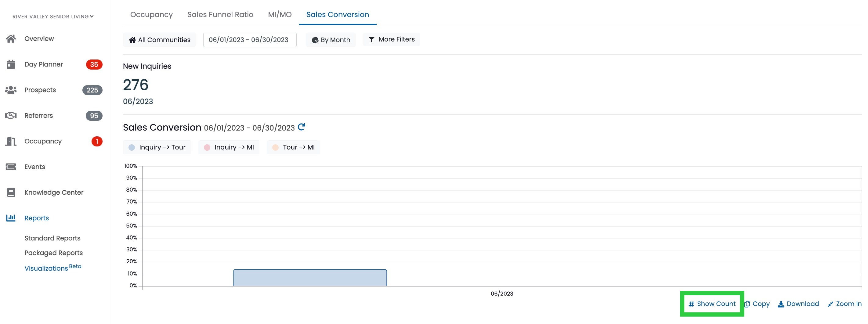Viewport: 868px width, 324px height.
Task: Refresh the Sales Conversion chart
Action: point(302,127)
